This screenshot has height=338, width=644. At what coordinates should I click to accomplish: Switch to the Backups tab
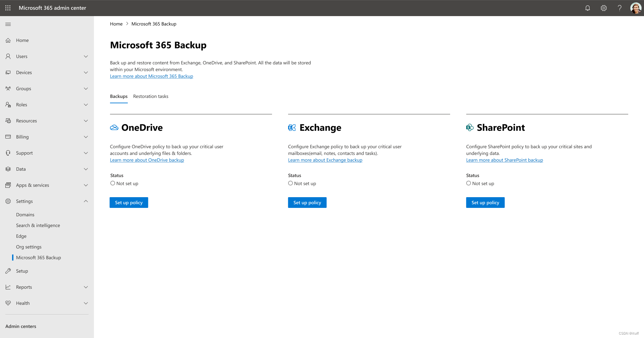pos(119,97)
